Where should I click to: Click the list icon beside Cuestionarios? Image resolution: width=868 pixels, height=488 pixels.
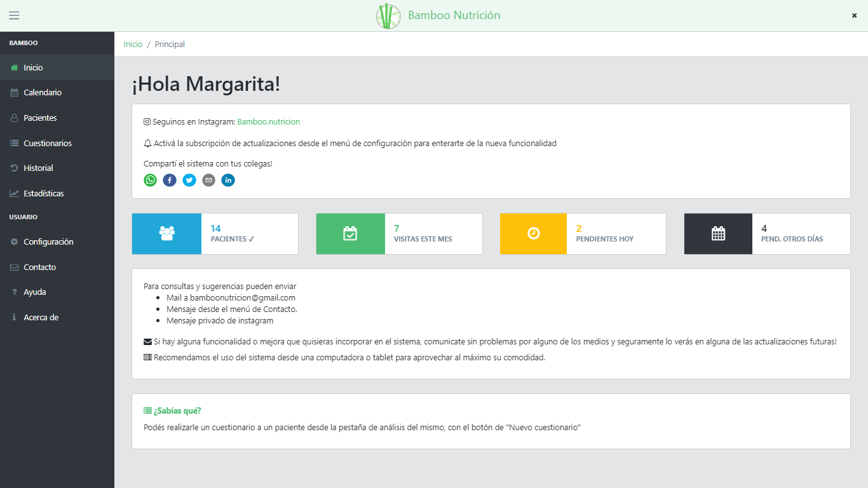click(x=14, y=144)
